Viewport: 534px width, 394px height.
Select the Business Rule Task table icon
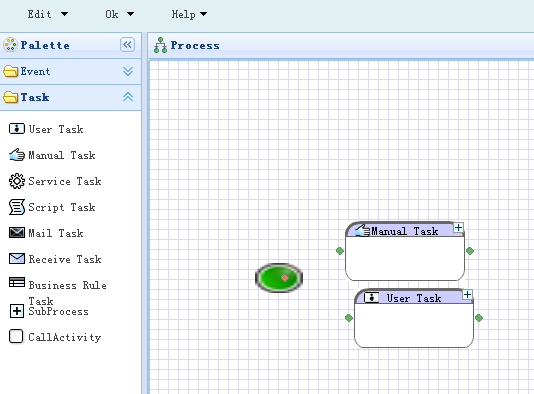pyautogui.click(x=16, y=282)
